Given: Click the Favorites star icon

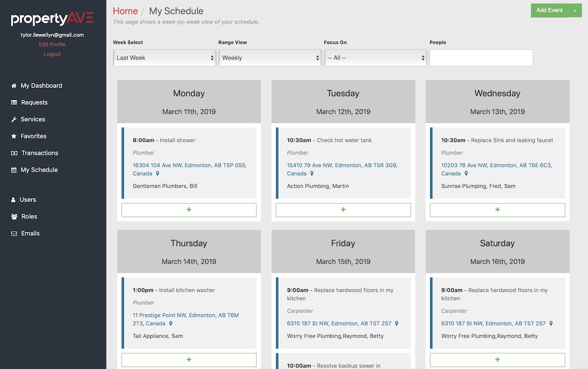Looking at the screenshot, I should pos(14,137).
